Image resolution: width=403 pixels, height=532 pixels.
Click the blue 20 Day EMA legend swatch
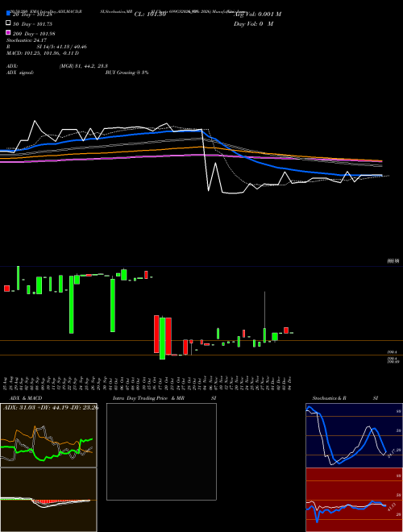[9, 14]
